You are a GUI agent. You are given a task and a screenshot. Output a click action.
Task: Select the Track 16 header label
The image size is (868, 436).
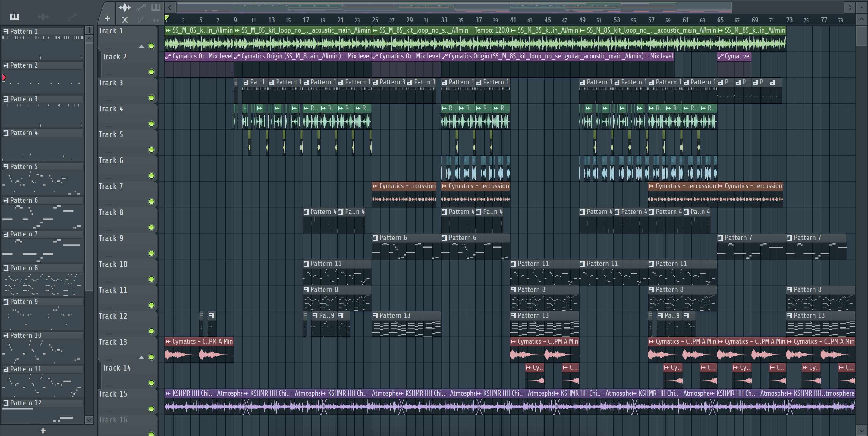point(113,420)
